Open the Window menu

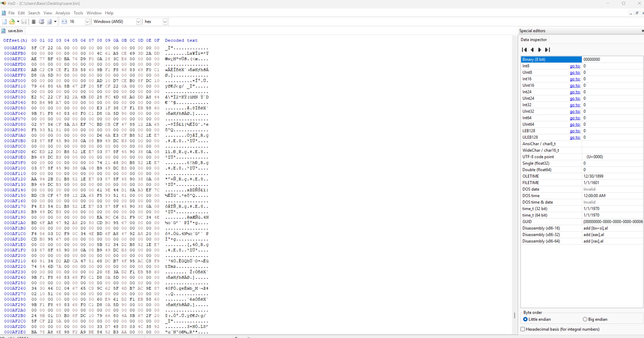point(94,13)
